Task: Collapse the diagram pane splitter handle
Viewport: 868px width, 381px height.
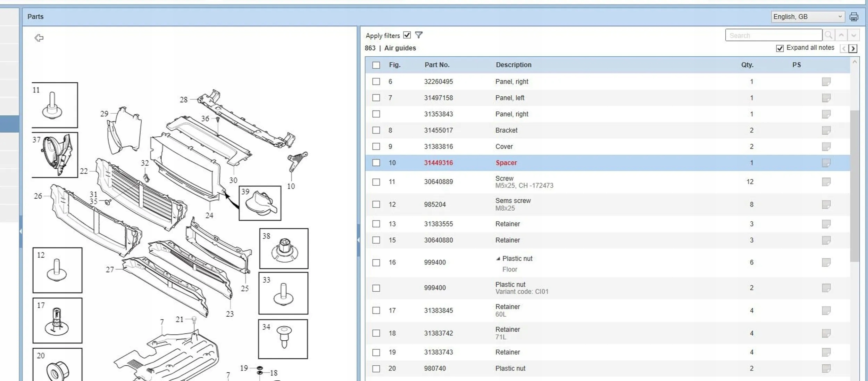Action: coord(358,240)
